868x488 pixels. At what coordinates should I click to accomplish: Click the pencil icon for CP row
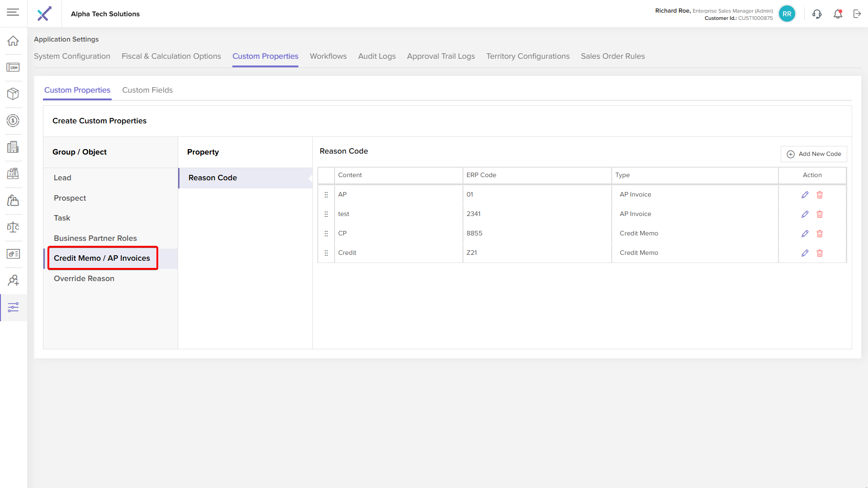[805, 234]
